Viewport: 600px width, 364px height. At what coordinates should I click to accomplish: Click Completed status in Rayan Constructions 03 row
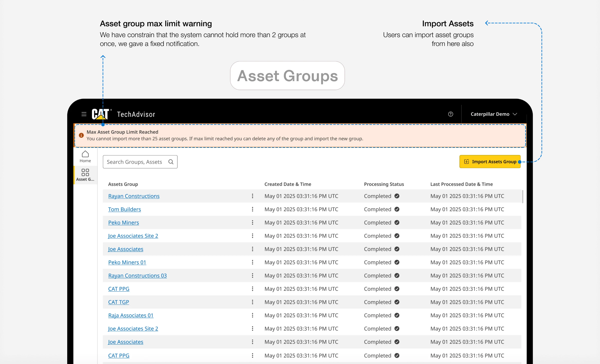pyautogui.click(x=377, y=275)
